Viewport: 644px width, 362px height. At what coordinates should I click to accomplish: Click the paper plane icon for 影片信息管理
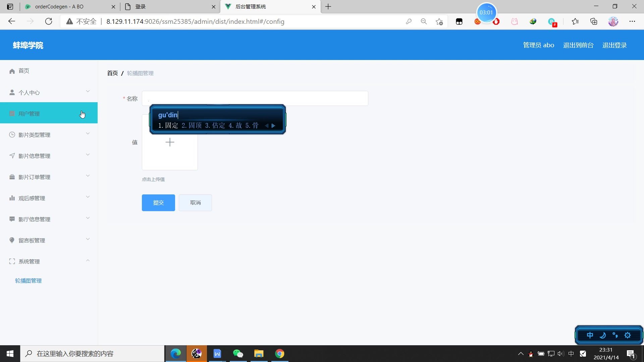(12, 156)
